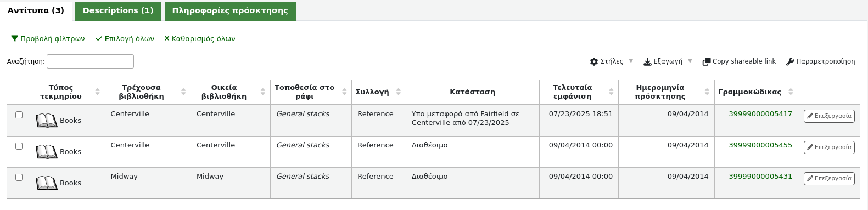Click the sort arrows on the Γραμμοκώδικας column
The width and height of the screenshot is (868, 210).
pos(791,92)
